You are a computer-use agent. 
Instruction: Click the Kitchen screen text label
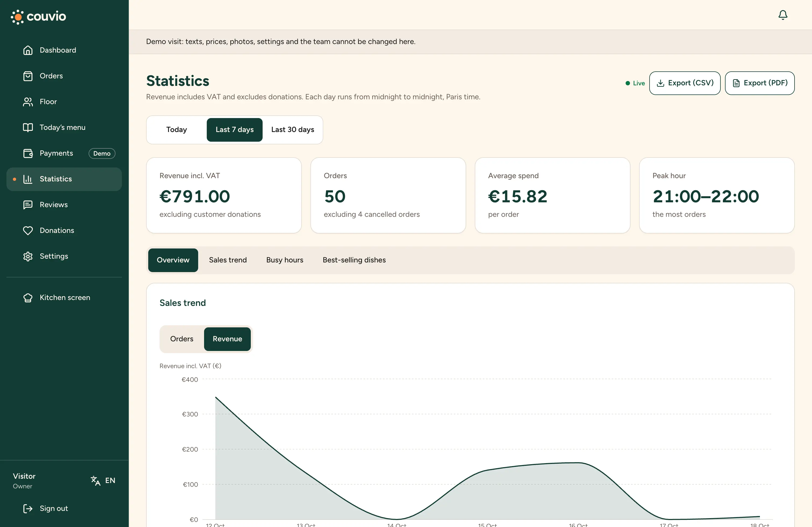65,298
